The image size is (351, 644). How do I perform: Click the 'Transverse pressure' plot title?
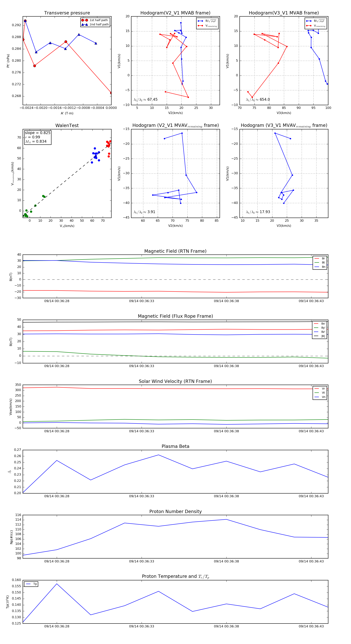click(x=67, y=13)
